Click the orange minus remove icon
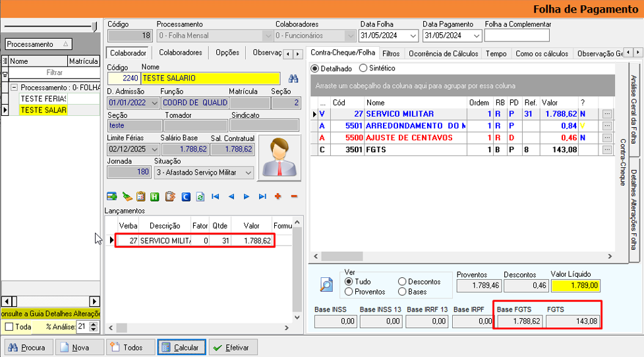 point(294,196)
